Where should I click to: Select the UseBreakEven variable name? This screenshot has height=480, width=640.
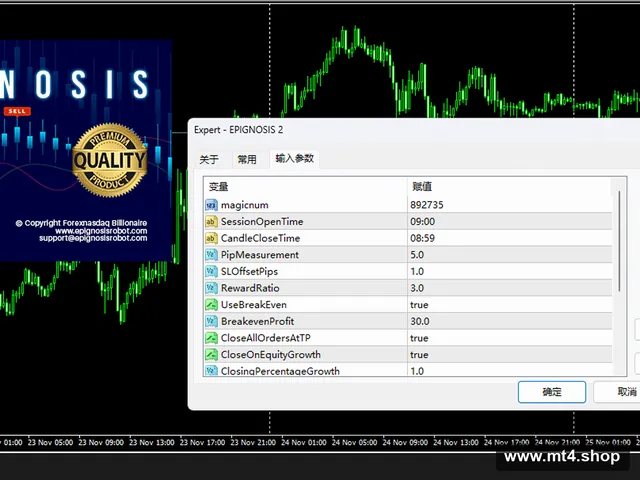tap(253, 304)
